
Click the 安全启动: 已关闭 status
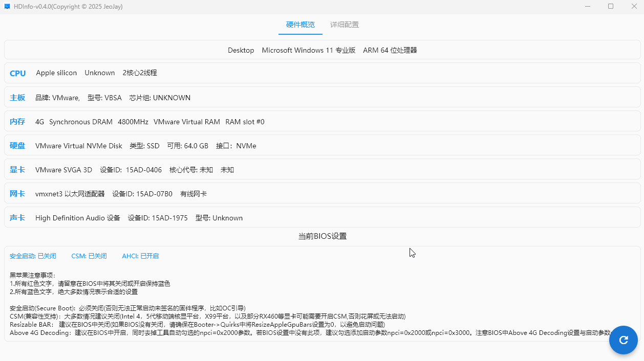pos(33,256)
